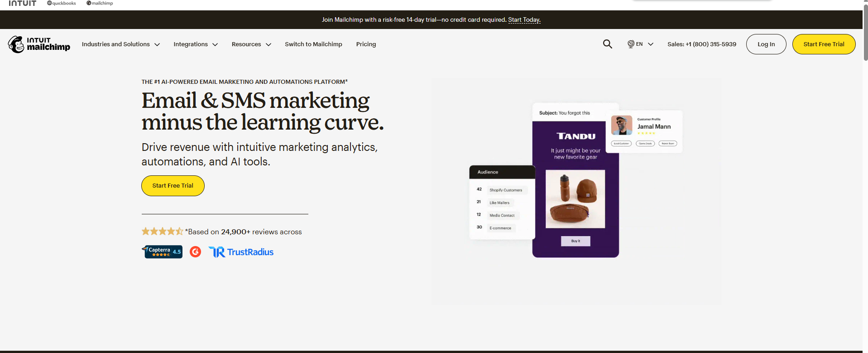Expand Industries and Solutions menu
Image resolution: width=868 pixels, height=353 pixels.
pos(120,44)
